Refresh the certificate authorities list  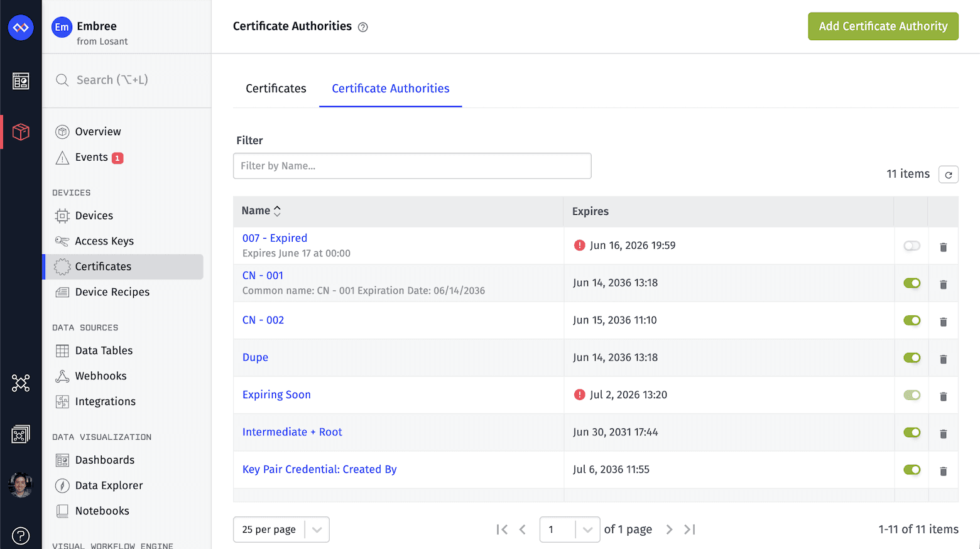tap(948, 175)
